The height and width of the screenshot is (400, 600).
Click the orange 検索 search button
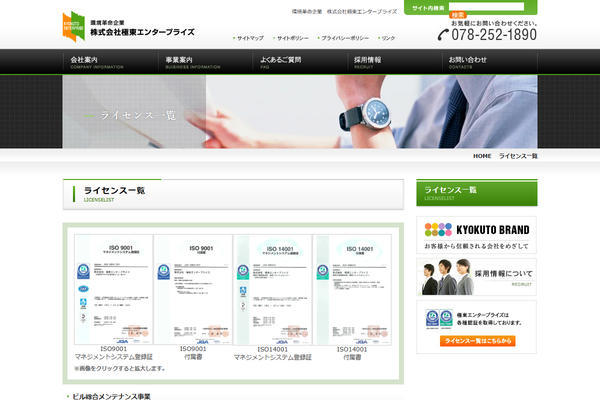[458, 15]
